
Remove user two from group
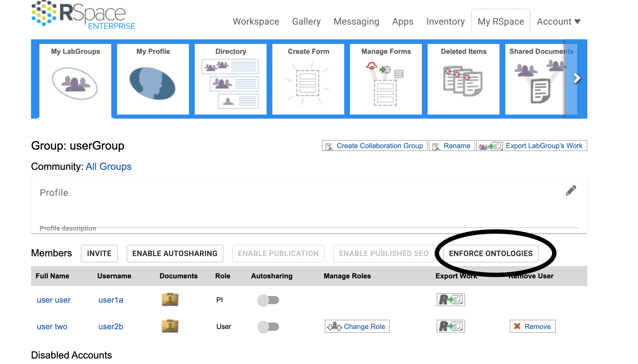(x=533, y=326)
